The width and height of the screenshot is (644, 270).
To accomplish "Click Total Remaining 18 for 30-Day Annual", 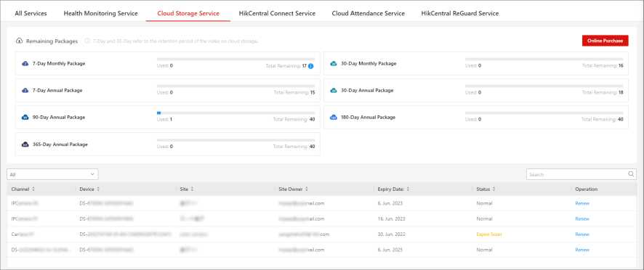I will [x=603, y=93].
